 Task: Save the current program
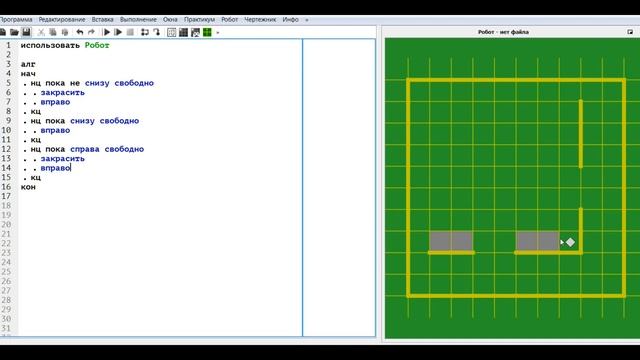[x=26, y=32]
